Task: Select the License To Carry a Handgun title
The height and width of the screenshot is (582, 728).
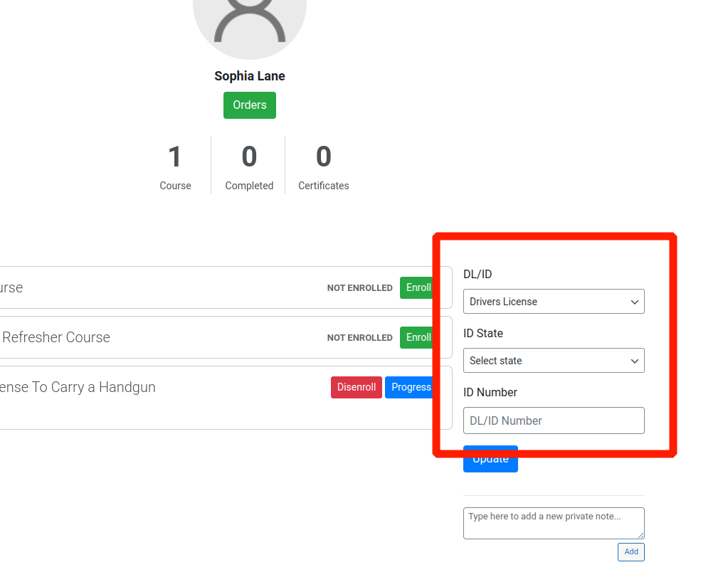Action: tap(78, 388)
